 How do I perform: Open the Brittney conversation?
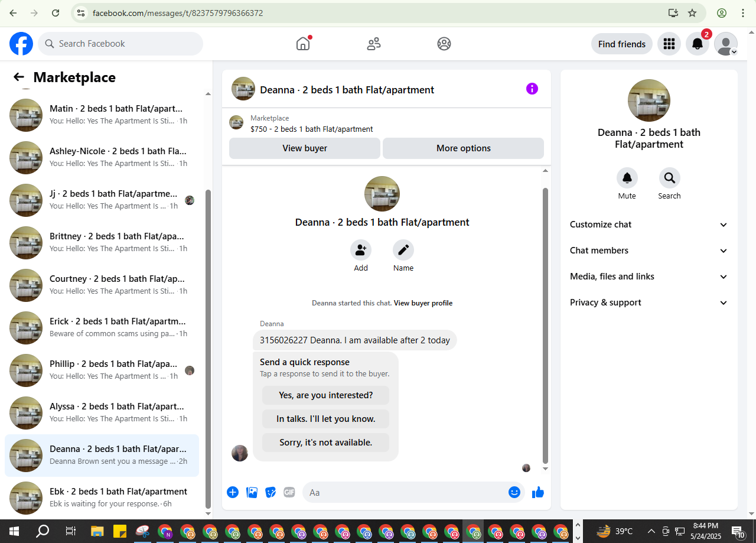click(x=102, y=243)
